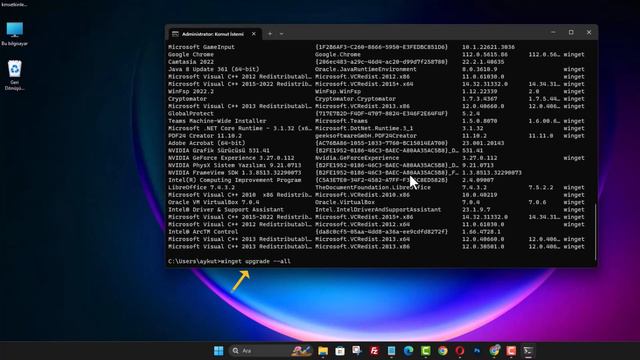640x360 pixels.
Task: Click the Terminal icon in the taskbar
Action: click(528, 351)
